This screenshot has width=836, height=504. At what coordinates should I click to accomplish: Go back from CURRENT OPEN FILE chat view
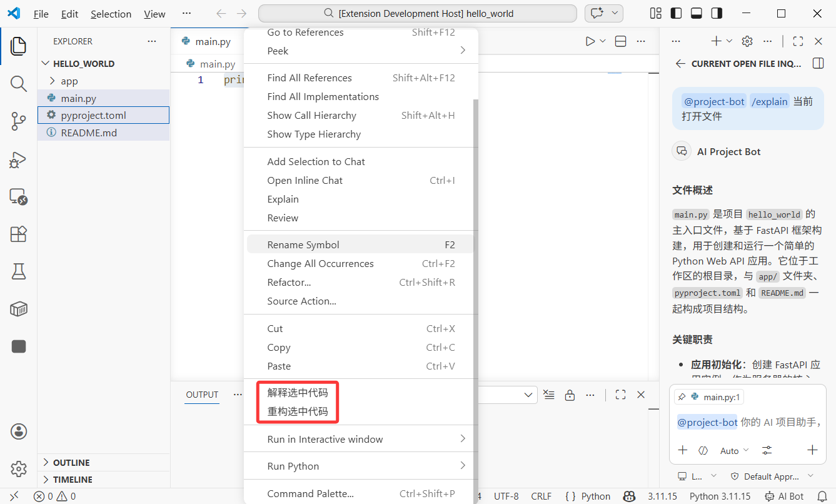[x=680, y=63]
